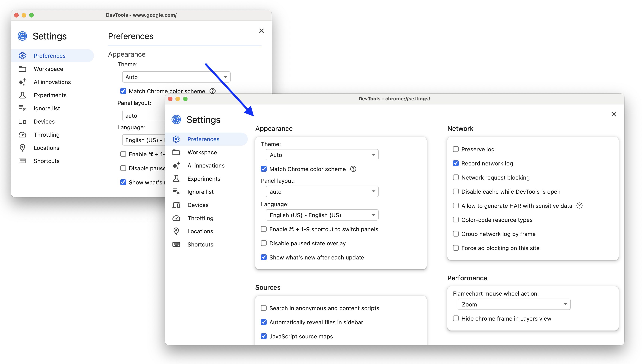The width and height of the screenshot is (642, 364).
Task: Click the AI innovations icon in sidebar
Action: [176, 165]
